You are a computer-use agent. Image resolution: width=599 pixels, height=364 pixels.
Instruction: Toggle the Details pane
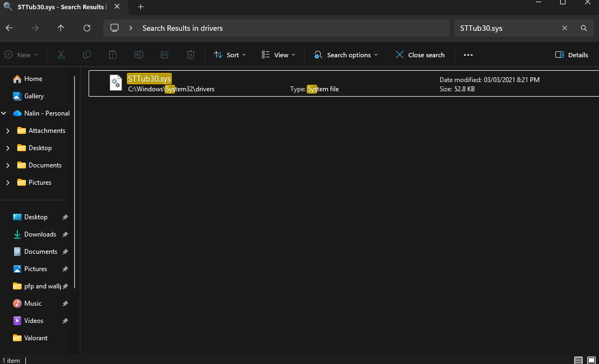coord(571,55)
